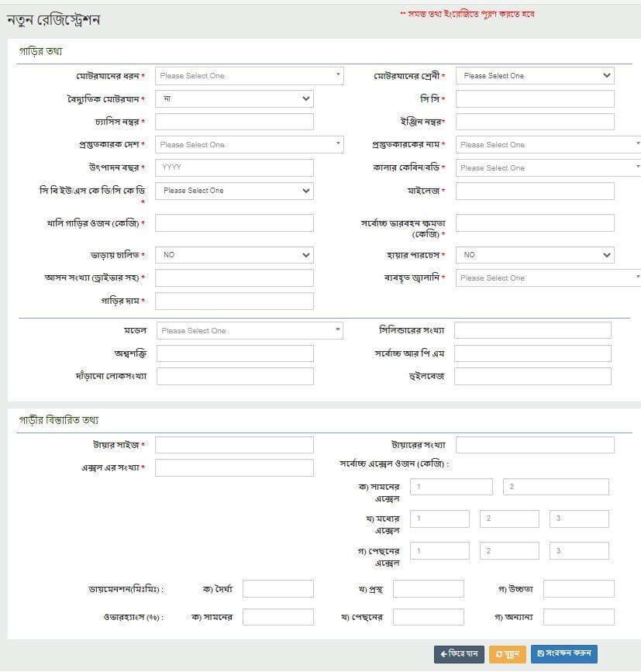641x672 pixels.
Task: Expand the ভাড়ায় চালিত dropdown
Action: (234, 255)
